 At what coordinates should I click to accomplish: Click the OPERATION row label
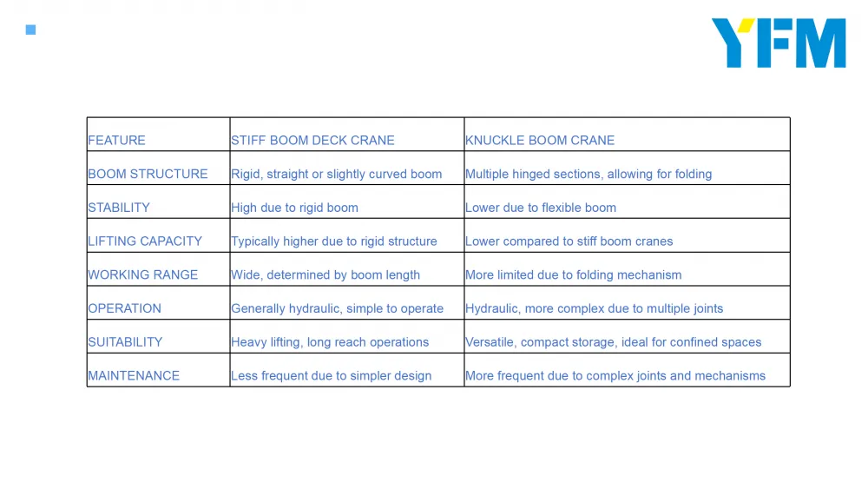pyautogui.click(x=124, y=308)
